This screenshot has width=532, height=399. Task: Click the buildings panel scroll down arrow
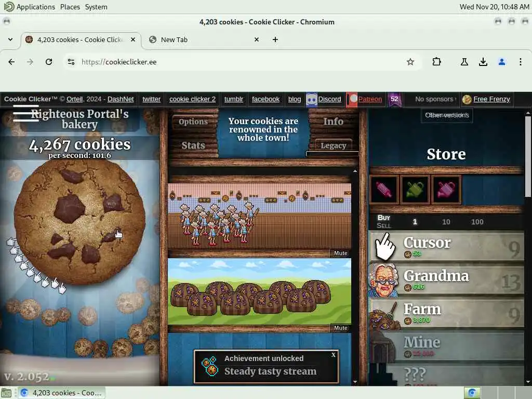355,382
